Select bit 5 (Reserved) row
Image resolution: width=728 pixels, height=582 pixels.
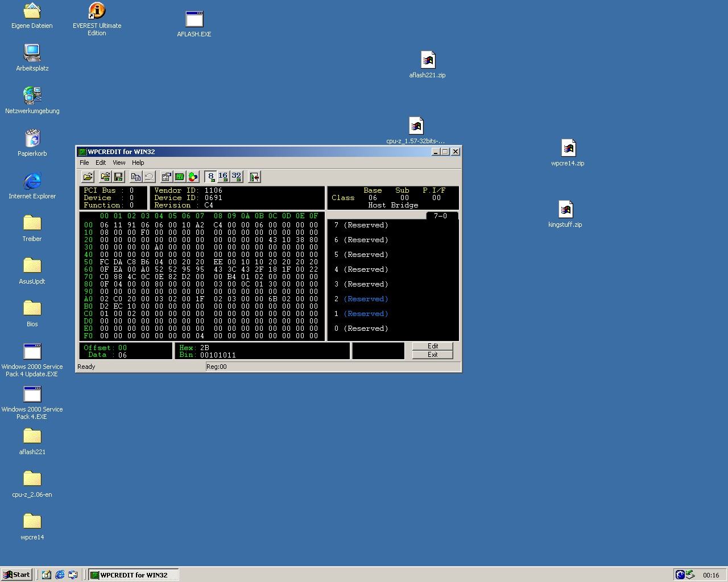point(361,255)
